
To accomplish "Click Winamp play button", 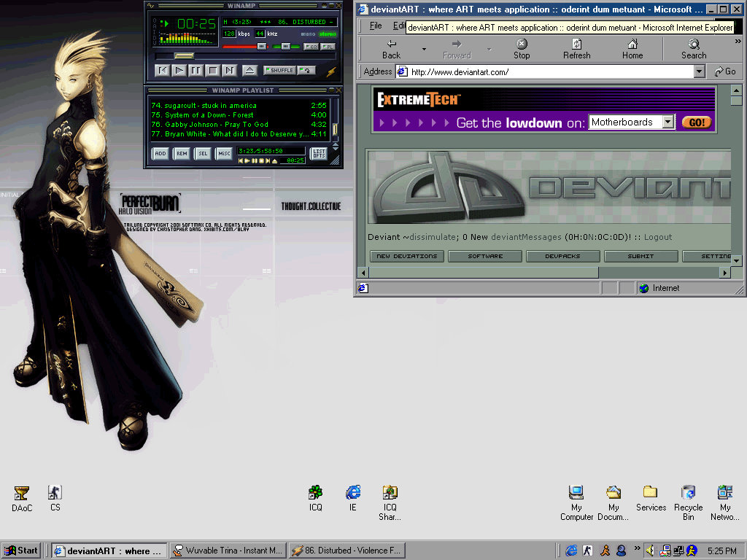I will (x=179, y=71).
